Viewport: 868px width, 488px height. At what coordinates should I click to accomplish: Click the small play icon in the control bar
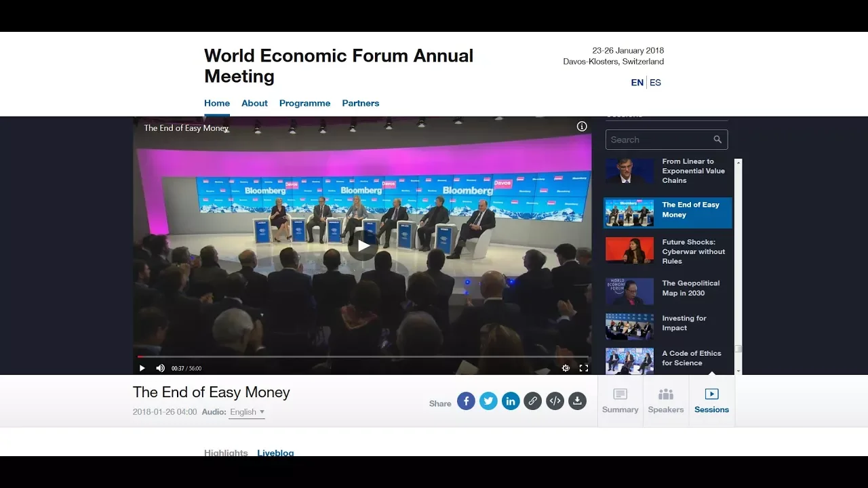click(142, 368)
